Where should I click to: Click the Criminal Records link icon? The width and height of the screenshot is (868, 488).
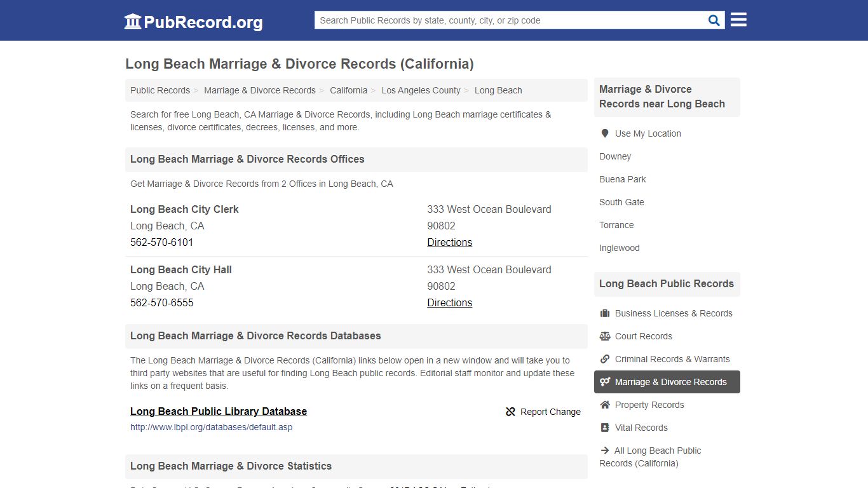(604, 359)
